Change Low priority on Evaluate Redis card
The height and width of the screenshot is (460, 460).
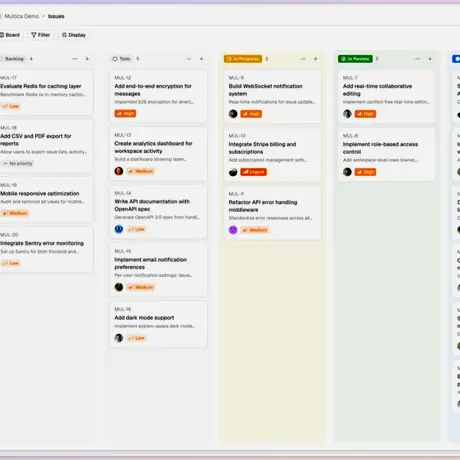tap(10, 106)
